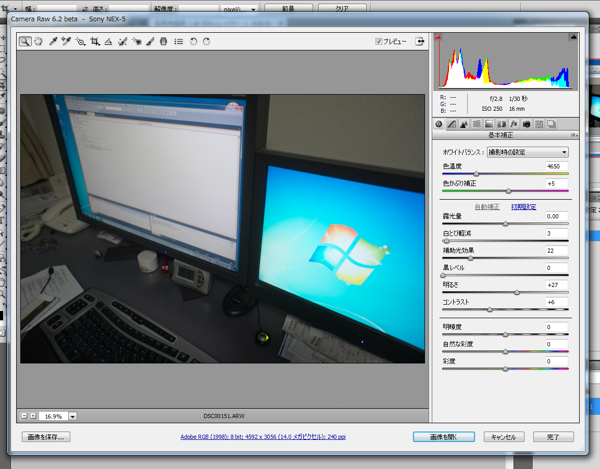Click the 黒レベル blacks slider handle
This screenshot has height=469, width=600.
tap(443, 275)
